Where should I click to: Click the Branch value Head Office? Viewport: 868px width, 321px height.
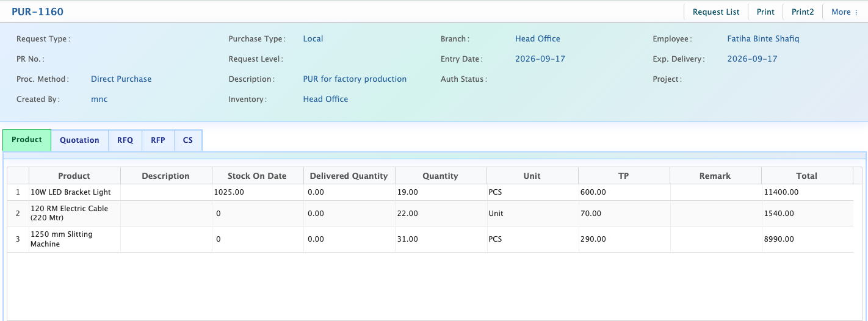[538, 38]
